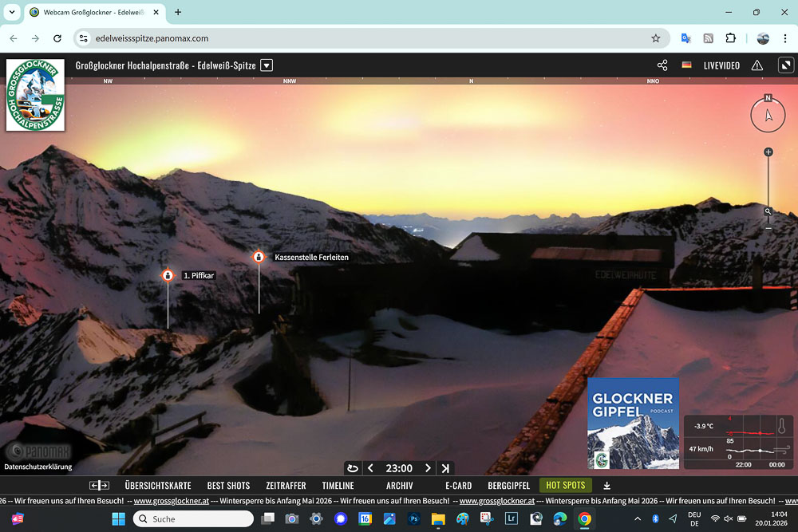798x532 pixels.
Task: Select ZEITRAFFER in the bottom menu
Action: click(286, 485)
